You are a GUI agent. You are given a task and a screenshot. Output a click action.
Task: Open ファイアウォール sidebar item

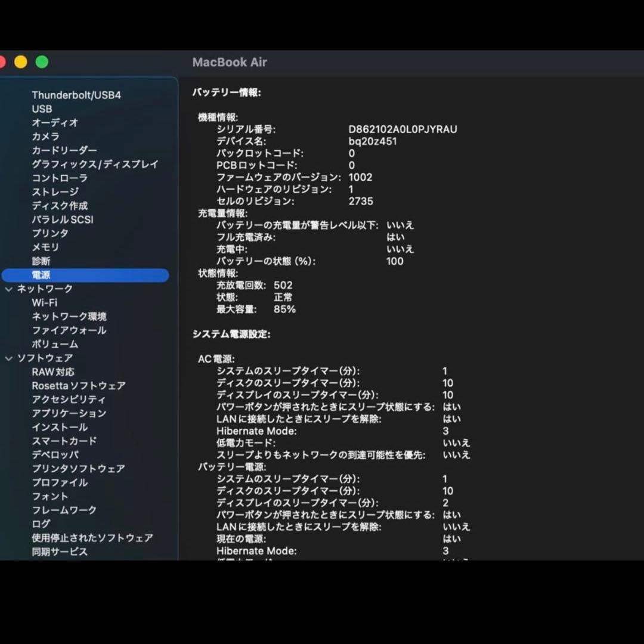coord(69,330)
